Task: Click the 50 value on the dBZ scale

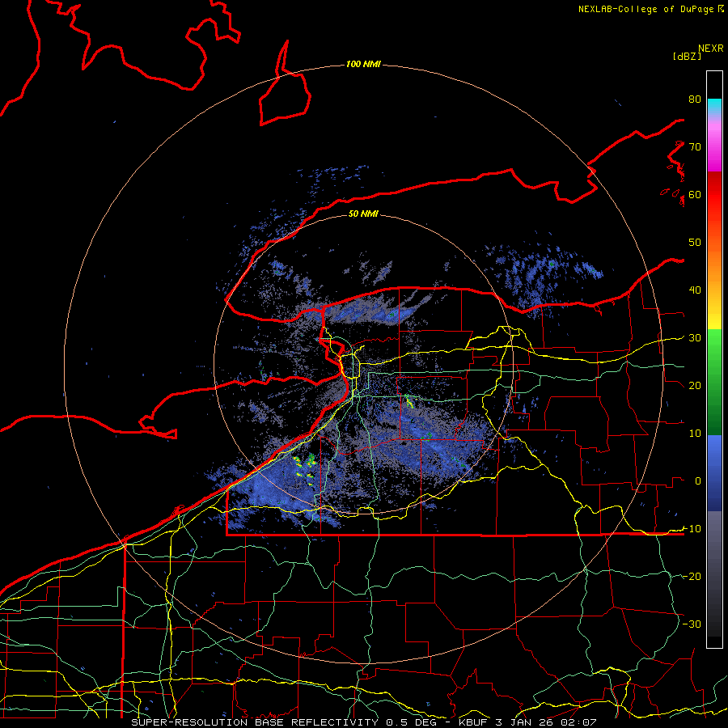Action: (x=695, y=243)
